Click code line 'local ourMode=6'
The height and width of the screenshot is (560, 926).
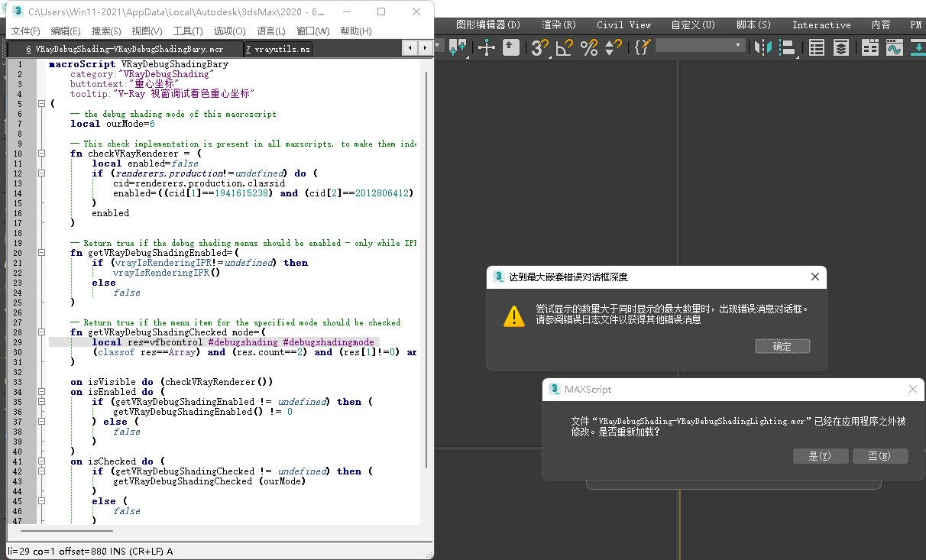point(112,124)
